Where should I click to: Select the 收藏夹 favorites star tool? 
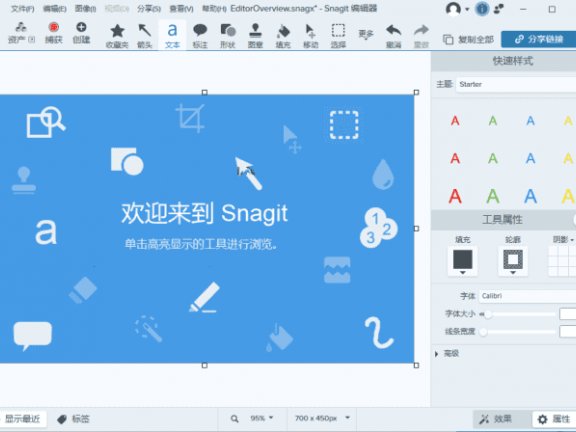pyautogui.click(x=117, y=36)
